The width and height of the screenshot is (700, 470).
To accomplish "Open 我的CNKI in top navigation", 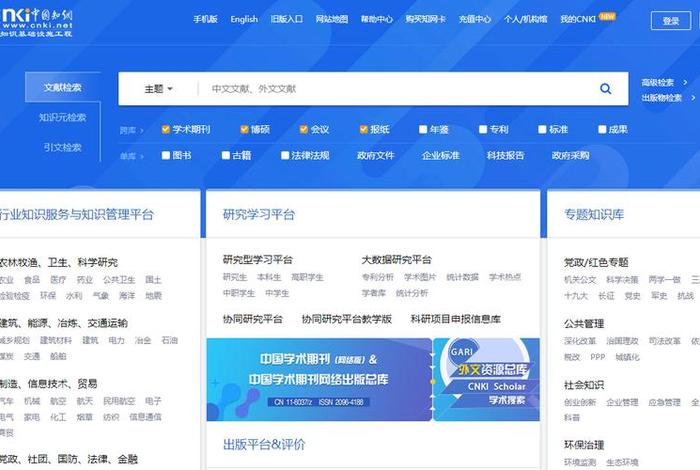I will tap(578, 19).
